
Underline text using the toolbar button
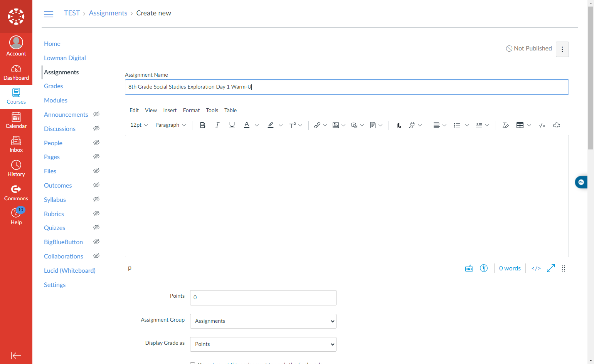pyautogui.click(x=232, y=125)
